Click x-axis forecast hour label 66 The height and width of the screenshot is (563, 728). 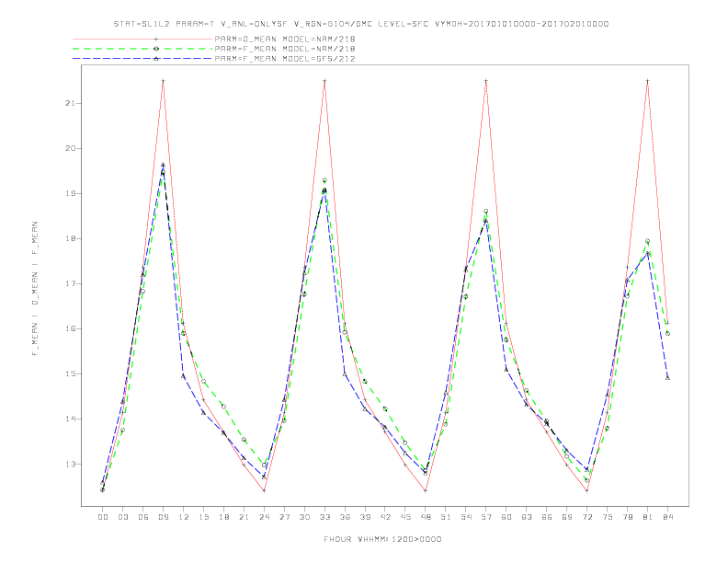point(547,517)
